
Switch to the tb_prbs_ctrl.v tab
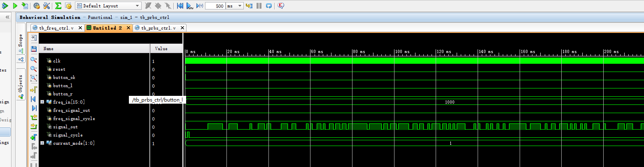159,28
